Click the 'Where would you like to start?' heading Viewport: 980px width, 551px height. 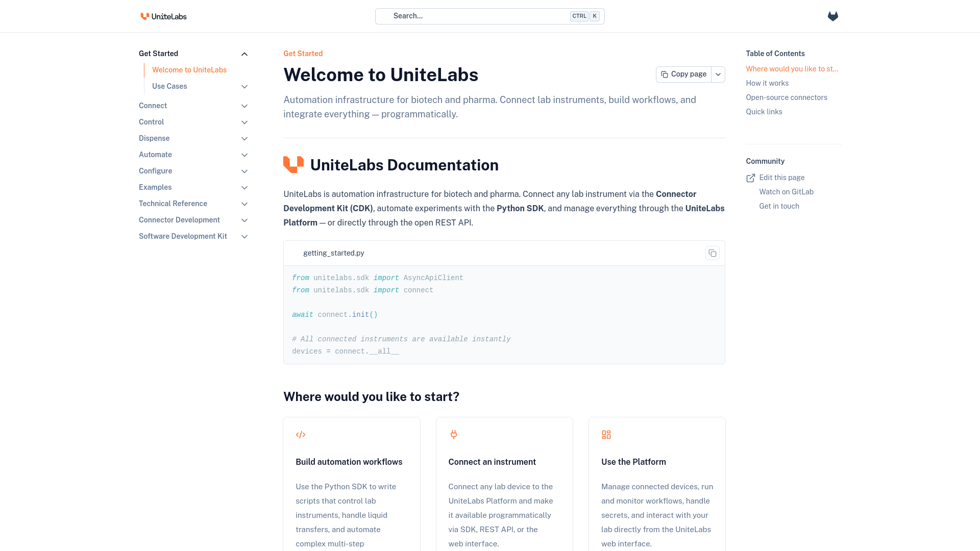(371, 397)
